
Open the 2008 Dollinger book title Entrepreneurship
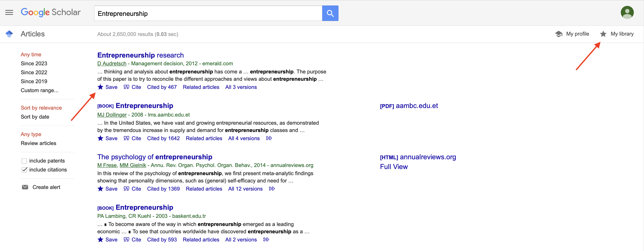(144, 106)
